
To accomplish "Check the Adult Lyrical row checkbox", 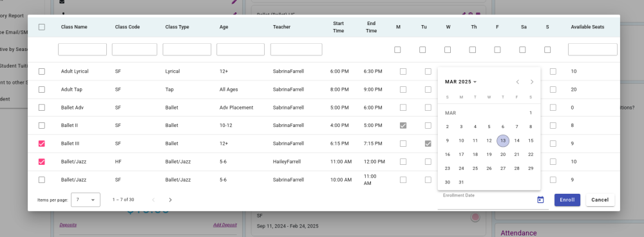I will [x=41, y=71].
